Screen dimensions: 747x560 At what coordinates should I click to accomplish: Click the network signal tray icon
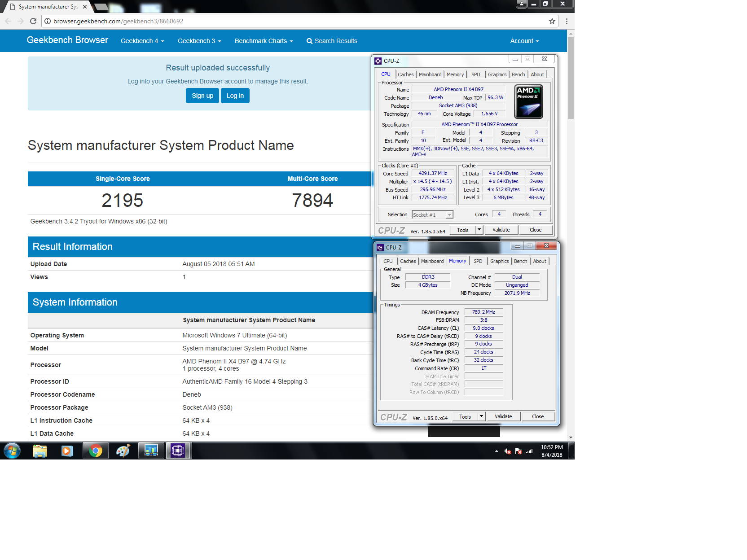pyautogui.click(x=530, y=451)
